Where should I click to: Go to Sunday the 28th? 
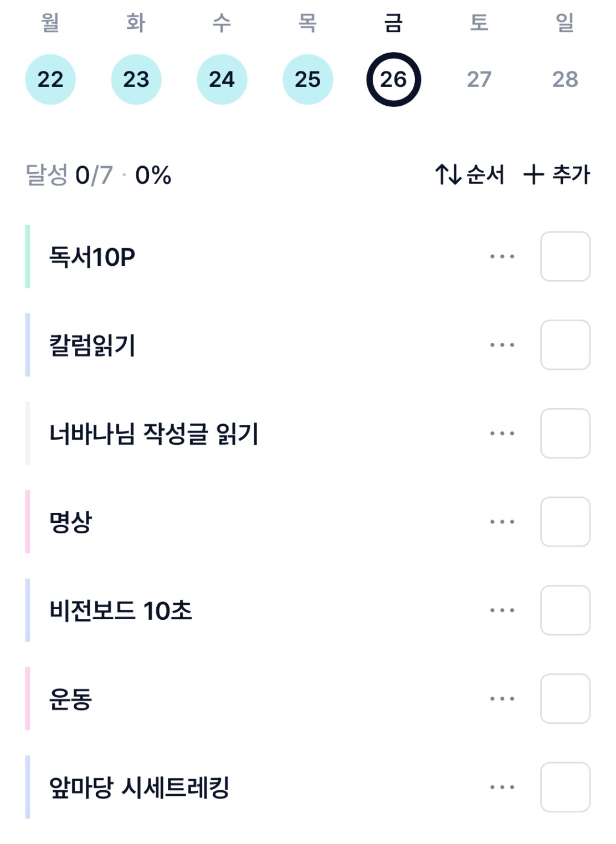click(x=565, y=79)
